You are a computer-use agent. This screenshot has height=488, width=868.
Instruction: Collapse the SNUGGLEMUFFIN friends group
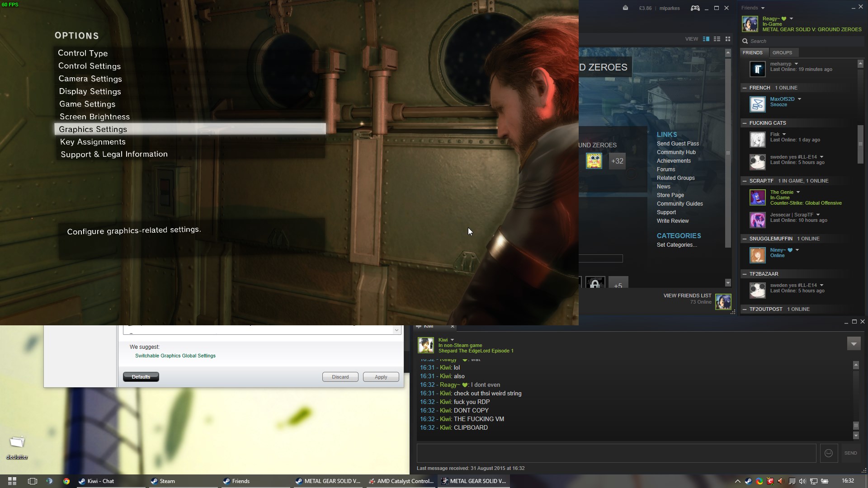[x=744, y=239]
